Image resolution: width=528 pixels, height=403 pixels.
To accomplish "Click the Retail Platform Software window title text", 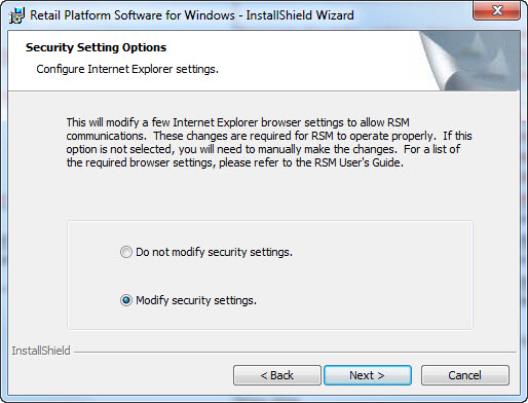I will [192, 15].
